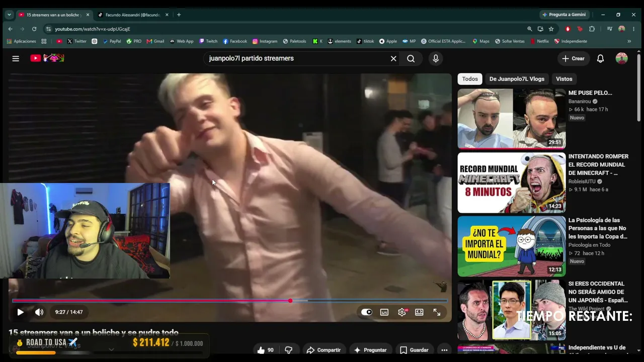Open the Instagram bookmark
Image resolution: width=644 pixels, height=362 pixels.
tap(265, 41)
